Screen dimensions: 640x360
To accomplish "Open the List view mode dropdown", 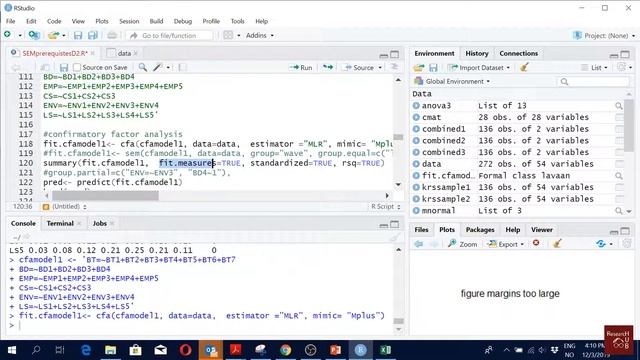I will pos(595,68).
